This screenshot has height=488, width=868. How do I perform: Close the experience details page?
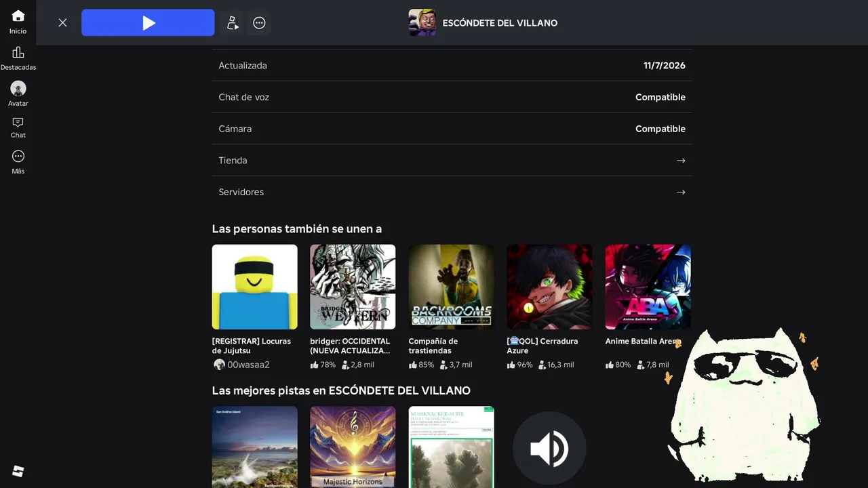[62, 22]
